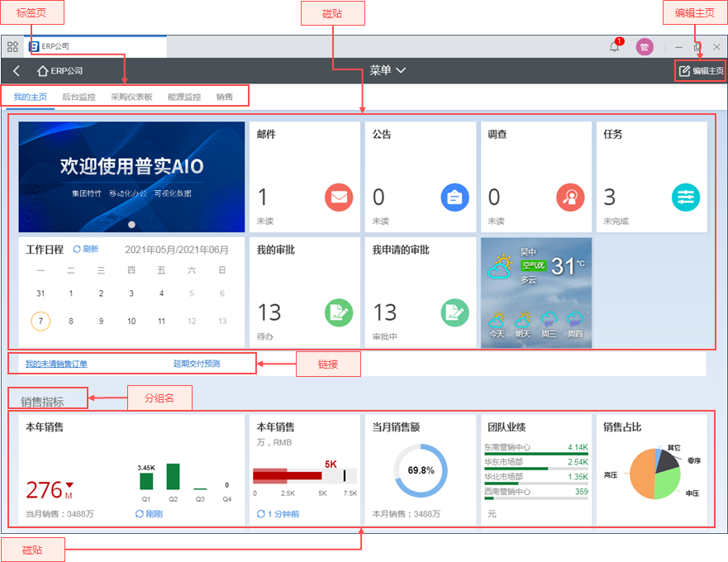Click the green My Approvals icon
The width and height of the screenshot is (728, 562).
(339, 312)
